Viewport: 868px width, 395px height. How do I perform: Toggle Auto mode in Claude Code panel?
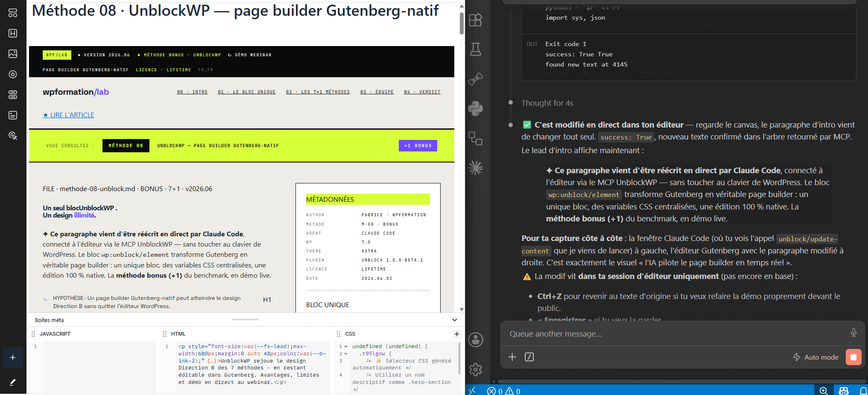(x=815, y=357)
